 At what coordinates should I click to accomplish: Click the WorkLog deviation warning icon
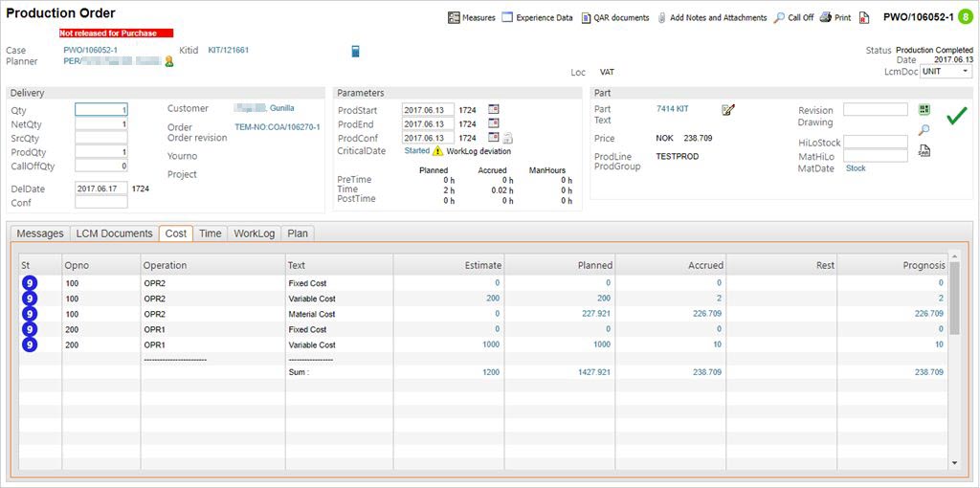[438, 151]
